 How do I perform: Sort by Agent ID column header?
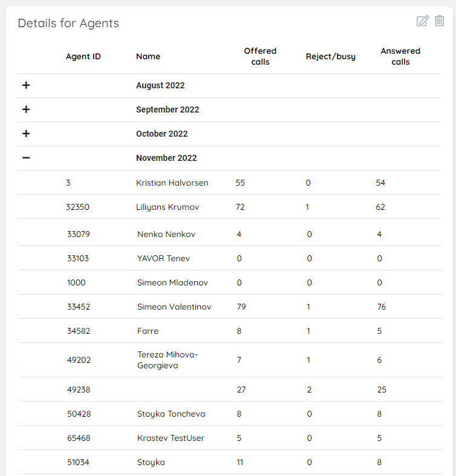83,56
